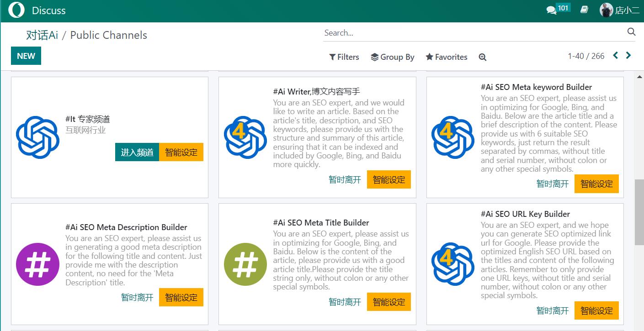Click the Odoo home logo icon
This screenshot has width=644, height=331.
(16, 10)
